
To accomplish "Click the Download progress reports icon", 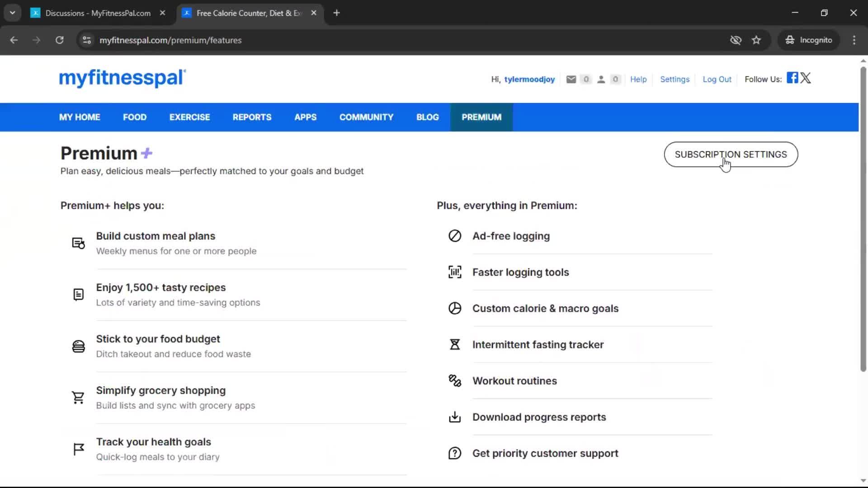I will [455, 417].
